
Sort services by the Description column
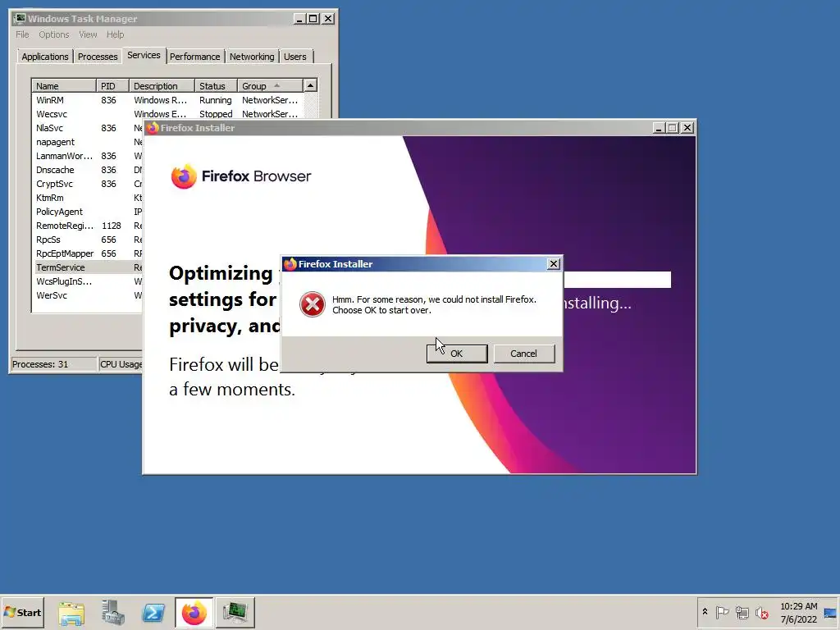coord(162,85)
